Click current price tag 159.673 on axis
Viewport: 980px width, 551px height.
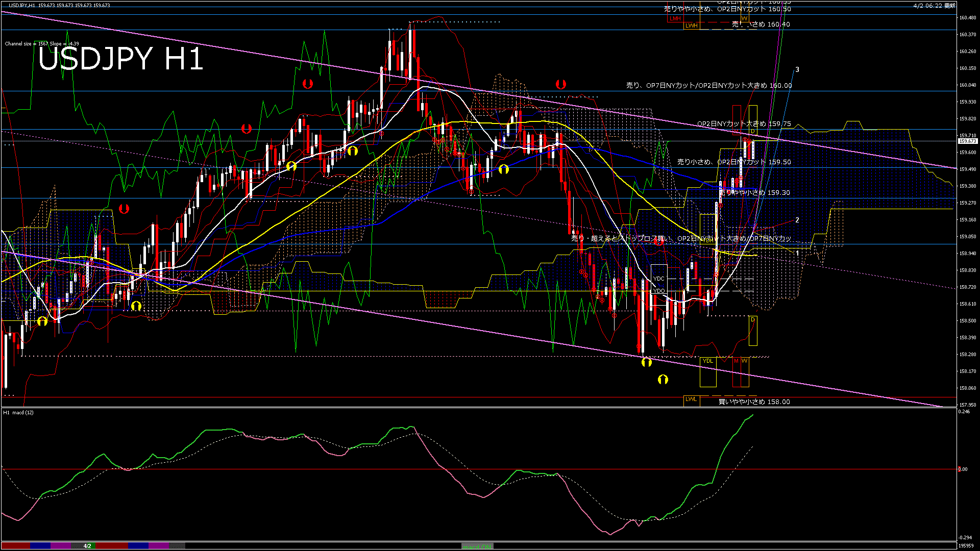tap(968, 141)
